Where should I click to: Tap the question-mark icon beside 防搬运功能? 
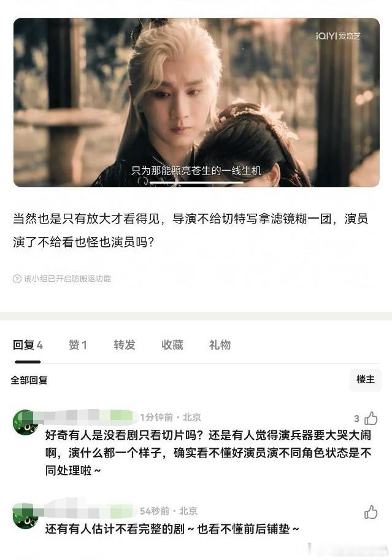click(x=17, y=279)
